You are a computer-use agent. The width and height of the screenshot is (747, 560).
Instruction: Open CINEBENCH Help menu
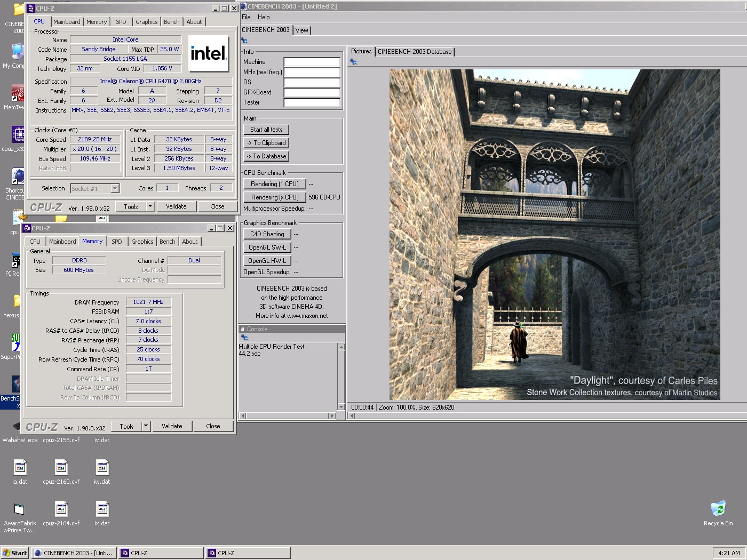coord(264,17)
